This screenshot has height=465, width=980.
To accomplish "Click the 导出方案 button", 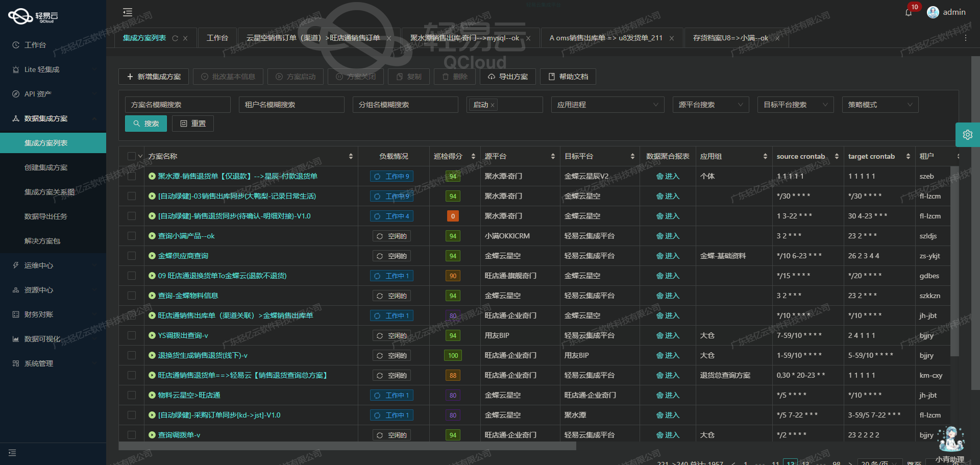I will pos(507,77).
